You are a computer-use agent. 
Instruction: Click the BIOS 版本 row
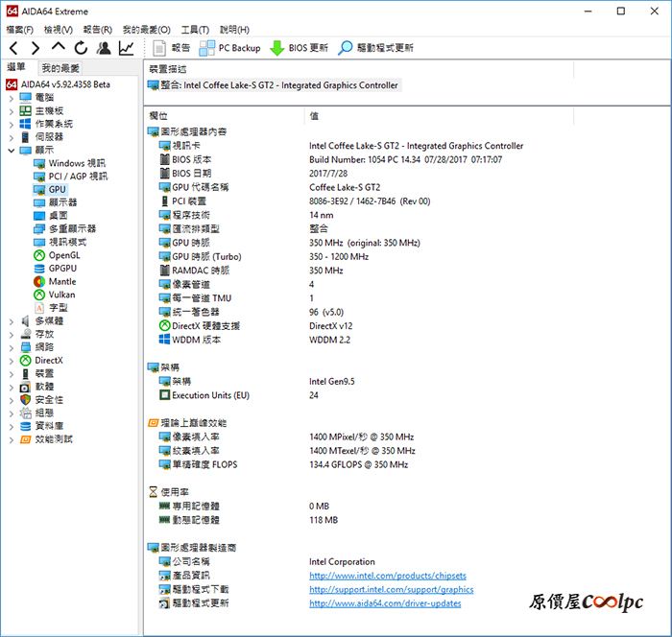point(330,160)
